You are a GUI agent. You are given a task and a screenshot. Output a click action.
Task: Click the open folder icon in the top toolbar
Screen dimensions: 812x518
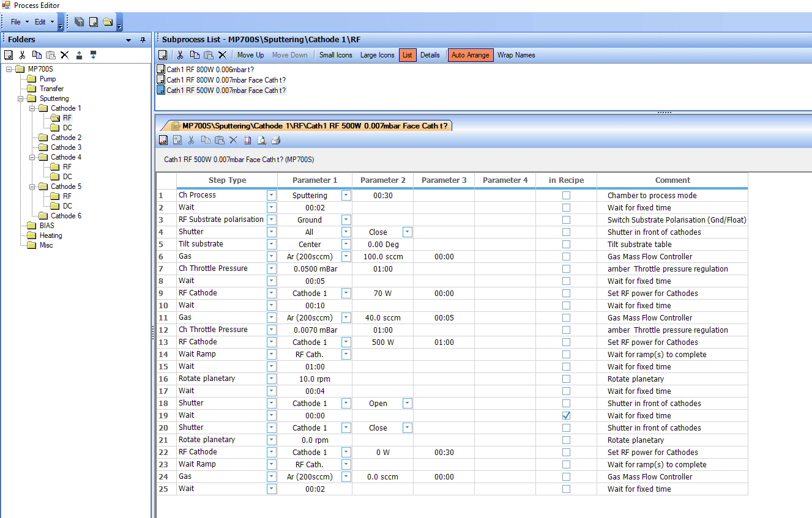[108, 21]
